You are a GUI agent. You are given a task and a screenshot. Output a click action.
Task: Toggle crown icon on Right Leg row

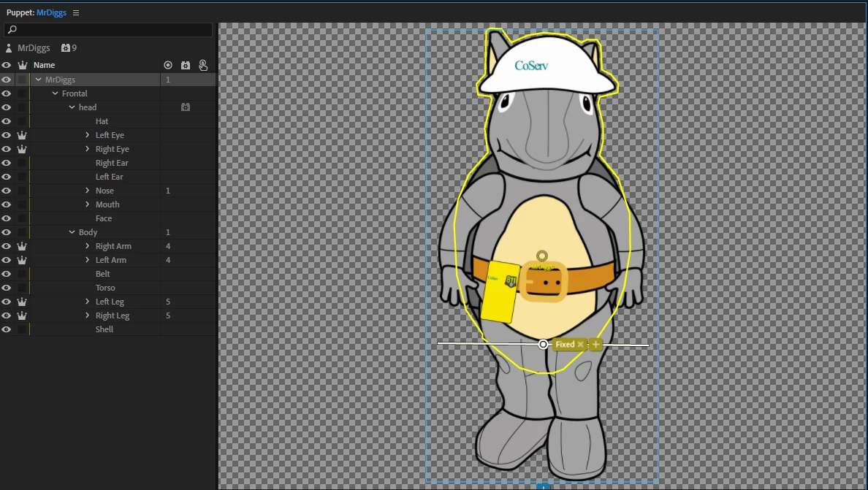click(x=22, y=315)
